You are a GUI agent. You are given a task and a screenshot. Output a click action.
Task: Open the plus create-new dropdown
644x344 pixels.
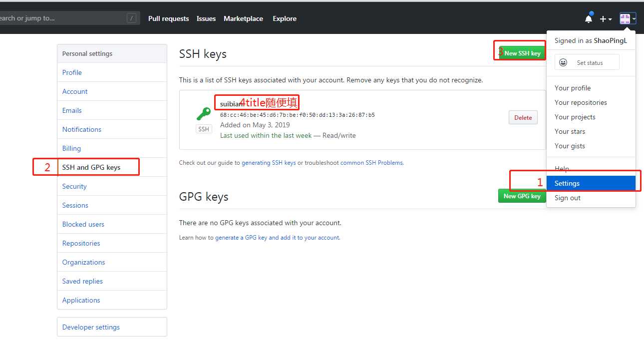click(606, 19)
